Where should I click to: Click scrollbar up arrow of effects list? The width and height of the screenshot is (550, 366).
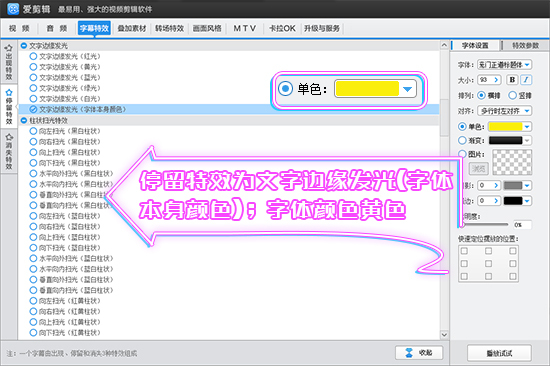[444, 45]
